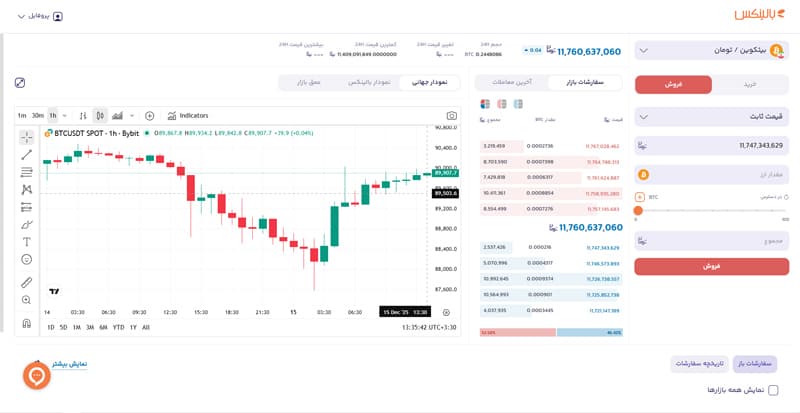800x413 pixels.
Task: Open the latest trades tab
Action: click(512, 82)
